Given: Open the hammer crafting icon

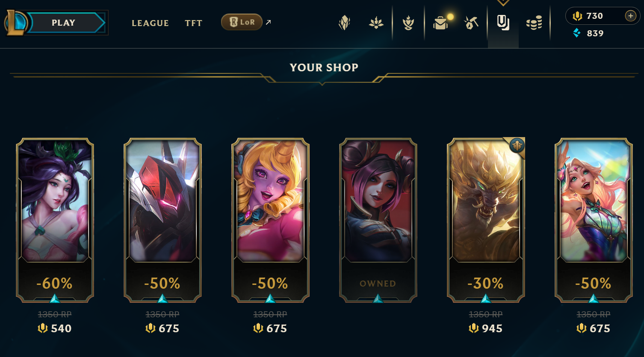Looking at the screenshot, I should pos(471,23).
